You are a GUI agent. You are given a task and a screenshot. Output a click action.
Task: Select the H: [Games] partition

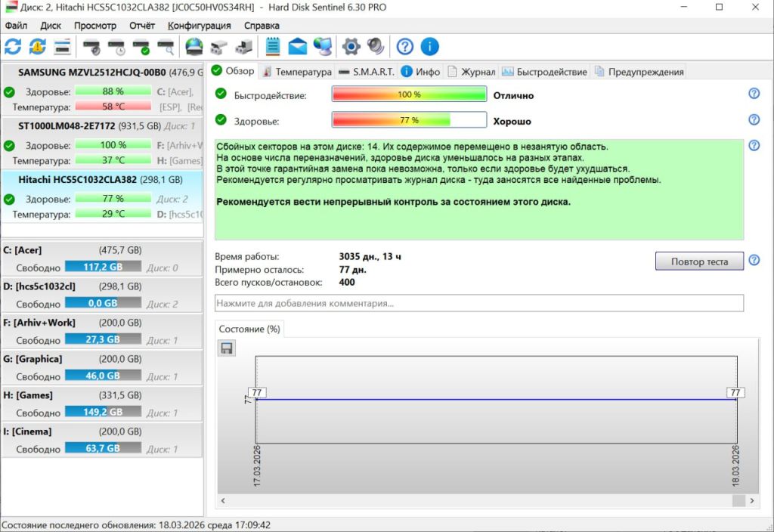[102, 404]
